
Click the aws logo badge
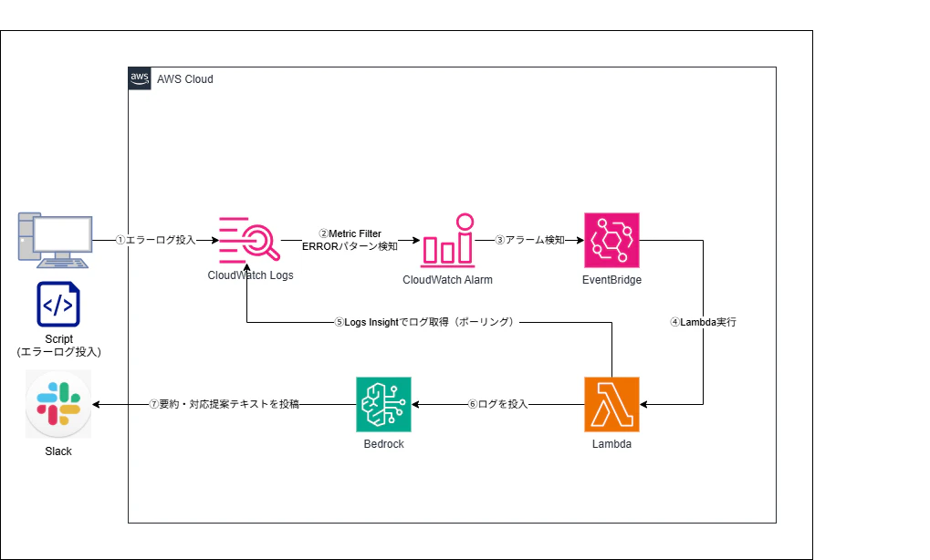(x=140, y=78)
